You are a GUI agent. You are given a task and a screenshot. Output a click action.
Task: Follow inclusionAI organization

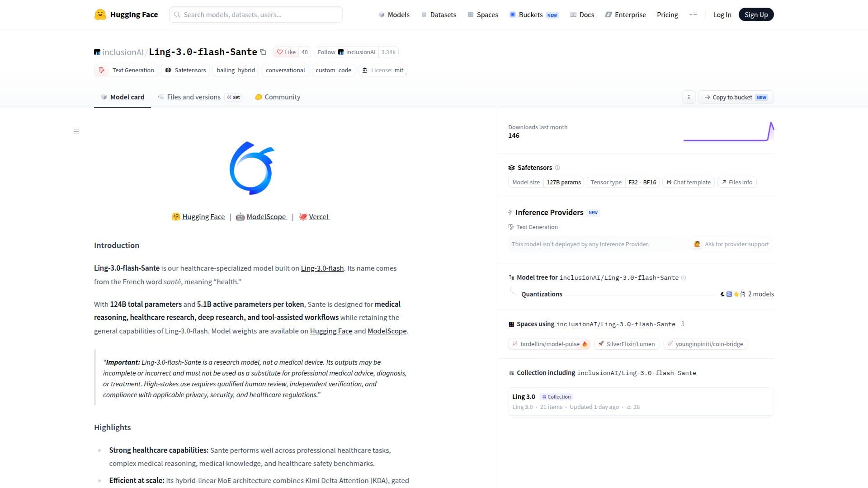click(346, 52)
